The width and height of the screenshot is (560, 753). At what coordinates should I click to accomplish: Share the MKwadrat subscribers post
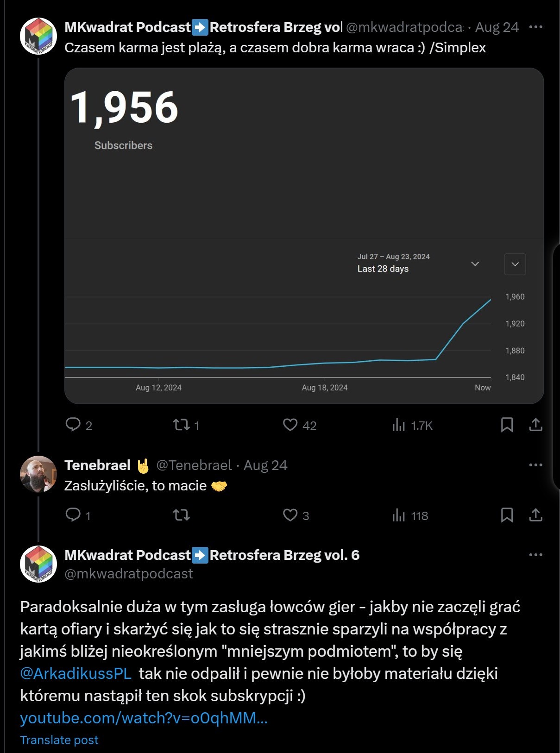tap(535, 425)
